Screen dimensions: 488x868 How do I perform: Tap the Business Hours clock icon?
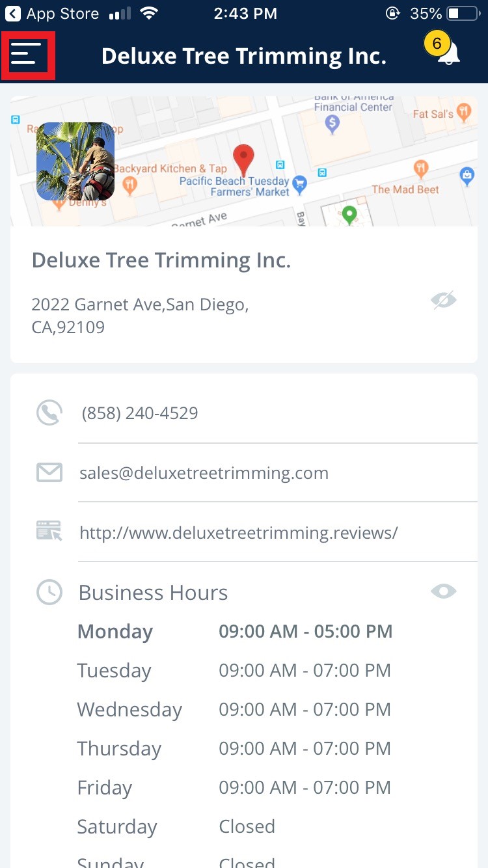pyautogui.click(x=49, y=591)
